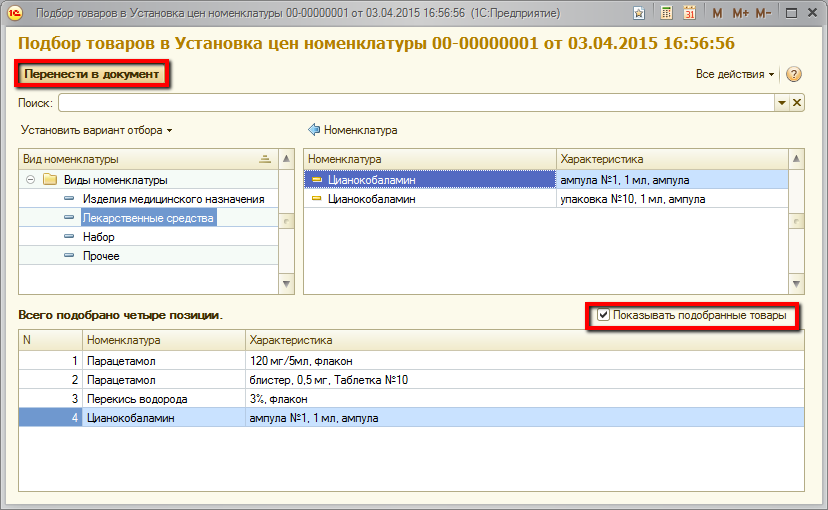
Task: Open the calendar icon in title bar
Action: coord(689,13)
